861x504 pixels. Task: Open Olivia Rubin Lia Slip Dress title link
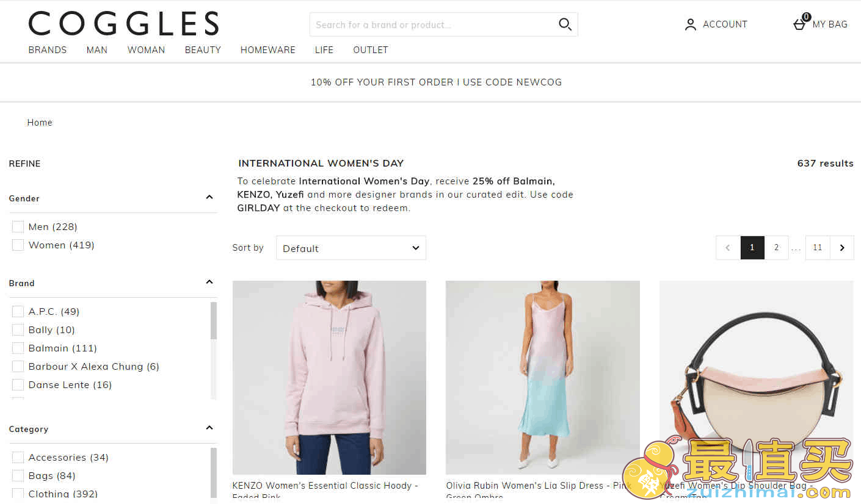[539, 491]
